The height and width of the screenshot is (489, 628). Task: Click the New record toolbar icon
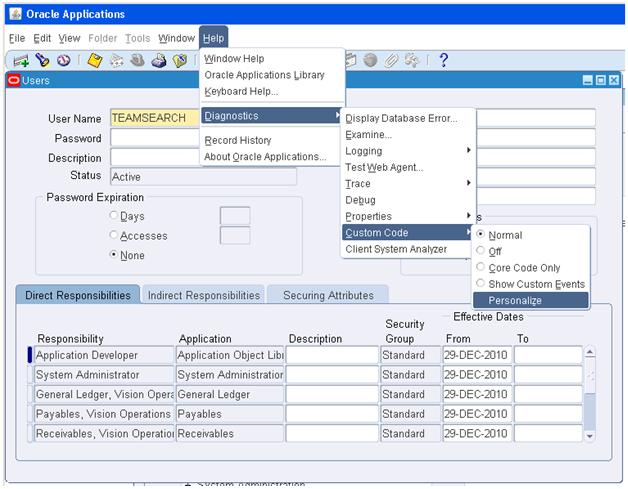[20, 60]
